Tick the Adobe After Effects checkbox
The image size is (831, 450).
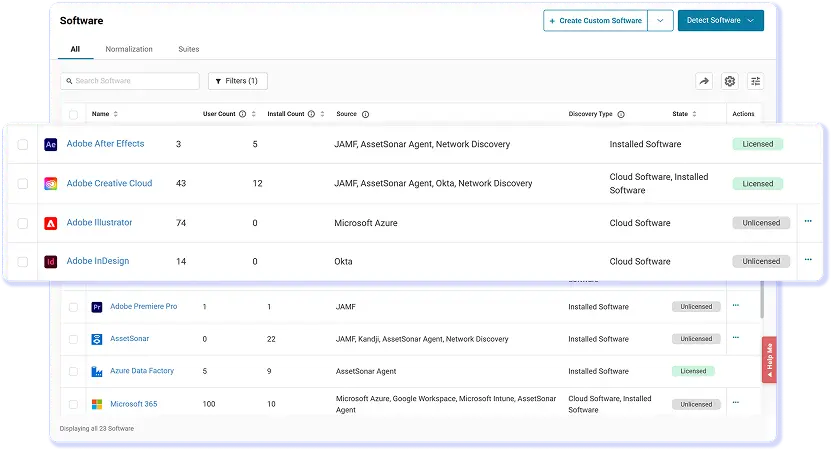(23, 144)
